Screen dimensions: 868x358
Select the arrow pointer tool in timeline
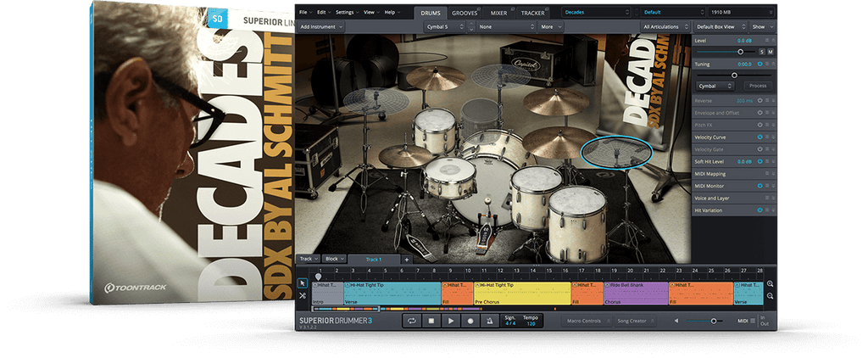pyautogui.click(x=303, y=283)
